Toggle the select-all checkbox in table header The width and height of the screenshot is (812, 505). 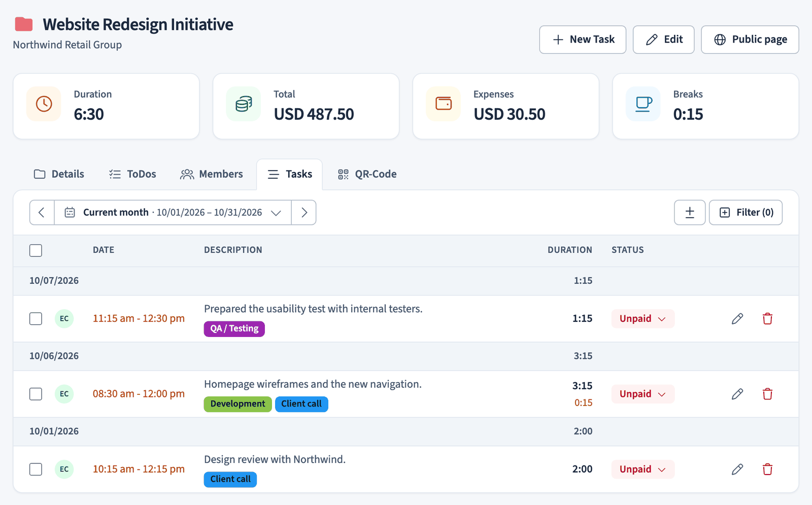[x=36, y=250]
